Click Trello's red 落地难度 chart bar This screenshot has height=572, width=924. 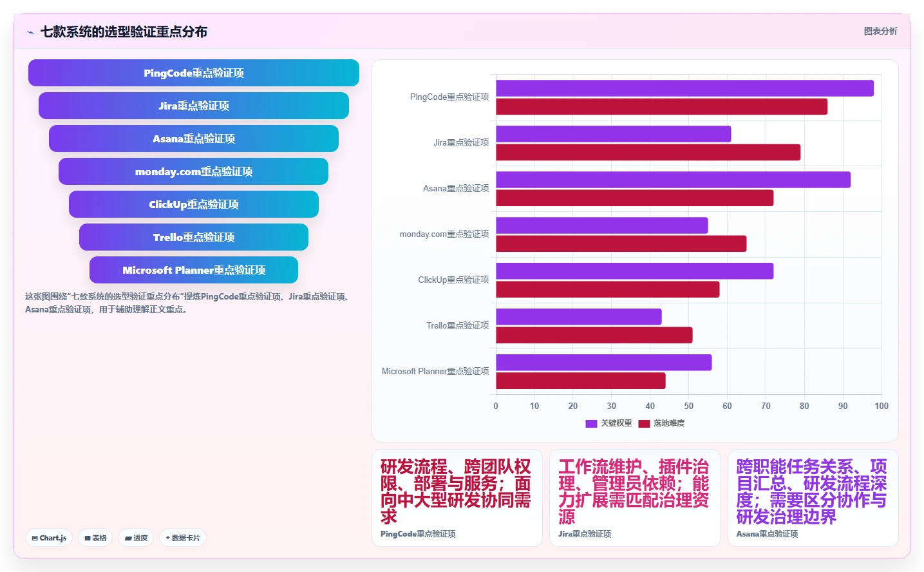(594, 336)
